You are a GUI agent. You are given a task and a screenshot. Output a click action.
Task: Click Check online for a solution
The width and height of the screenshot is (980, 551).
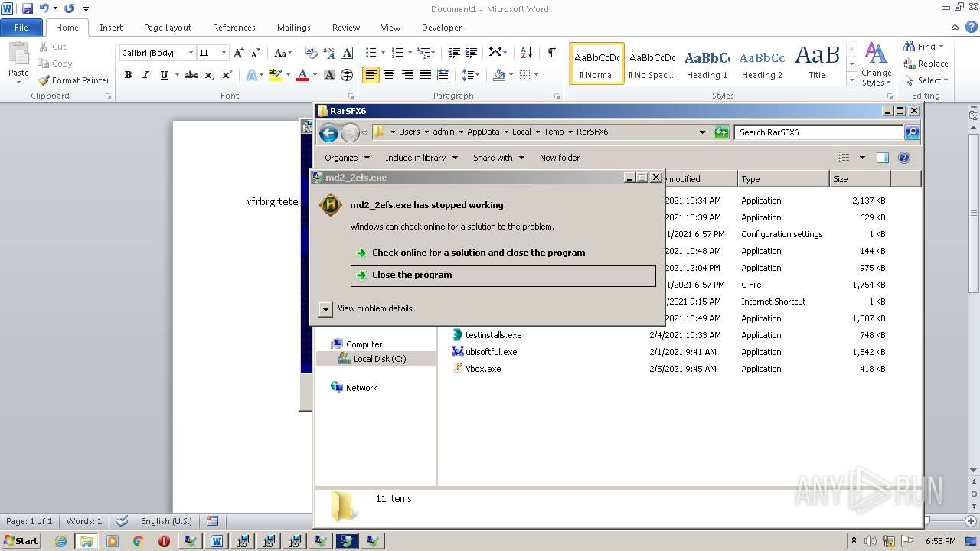point(479,253)
